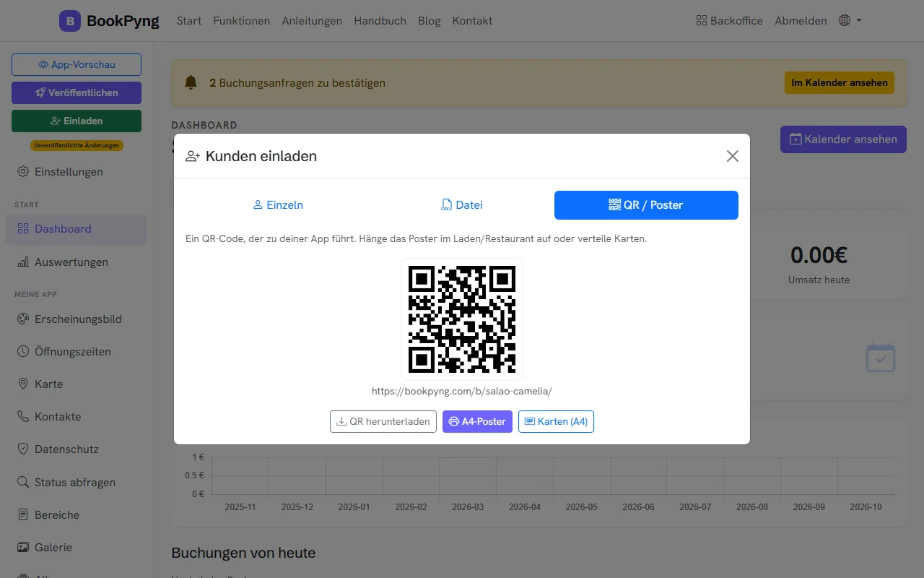Click the Umsatz heute 0.00€ value
This screenshot has width=924, height=578.
coord(819,255)
